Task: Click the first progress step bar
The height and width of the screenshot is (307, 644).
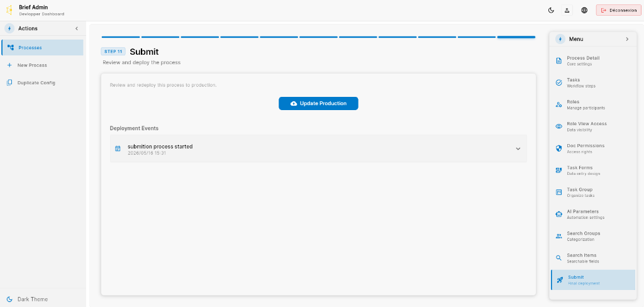Action: (121, 37)
